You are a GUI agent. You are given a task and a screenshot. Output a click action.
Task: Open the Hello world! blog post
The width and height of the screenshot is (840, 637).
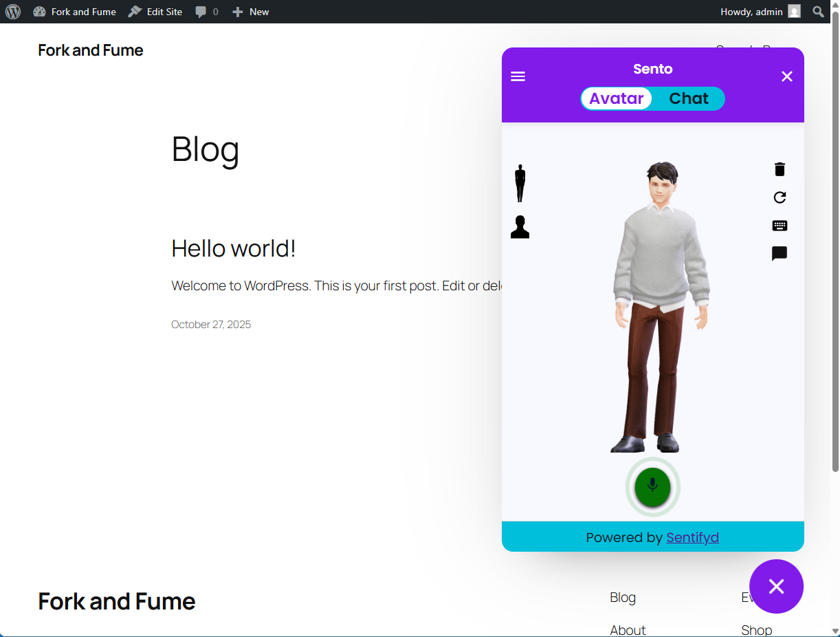point(233,248)
